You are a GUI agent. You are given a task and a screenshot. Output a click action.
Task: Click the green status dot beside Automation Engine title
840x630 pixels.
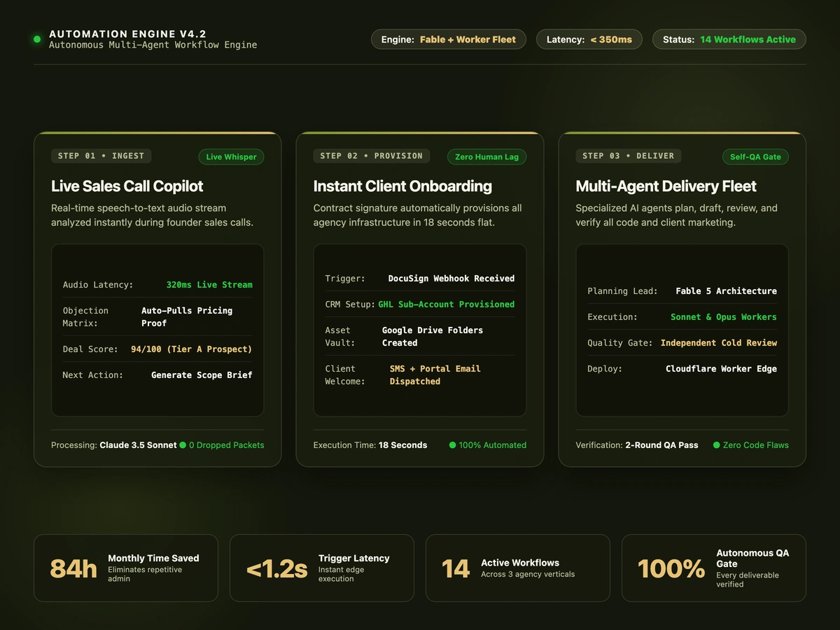pyautogui.click(x=37, y=39)
